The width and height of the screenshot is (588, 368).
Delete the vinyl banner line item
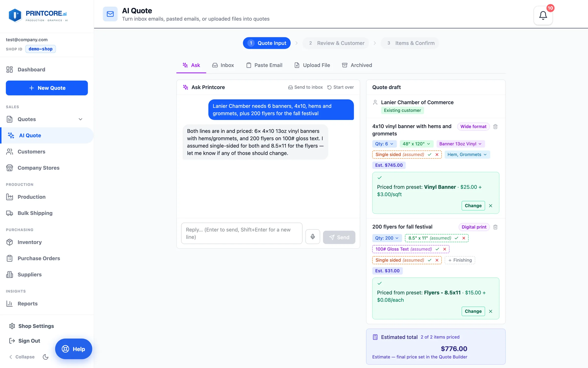click(495, 127)
